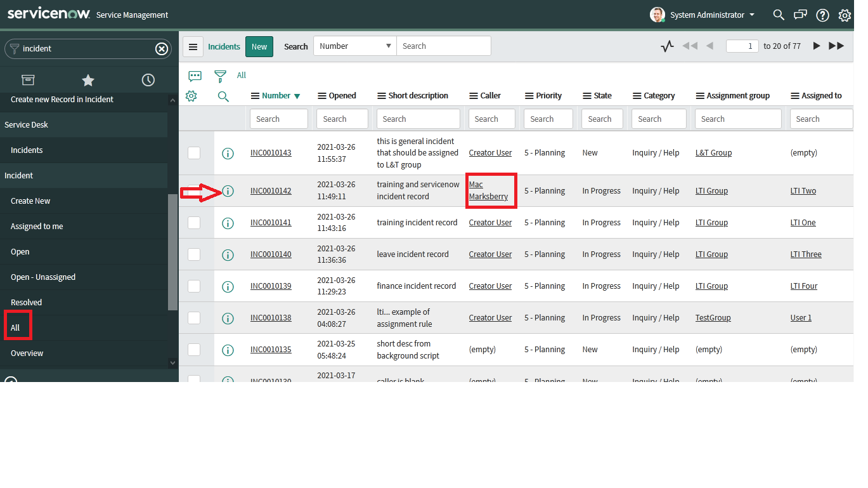Image resolution: width=868 pixels, height=488 pixels.
Task: Open caller Mac Marksberry link
Action: click(x=488, y=190)
